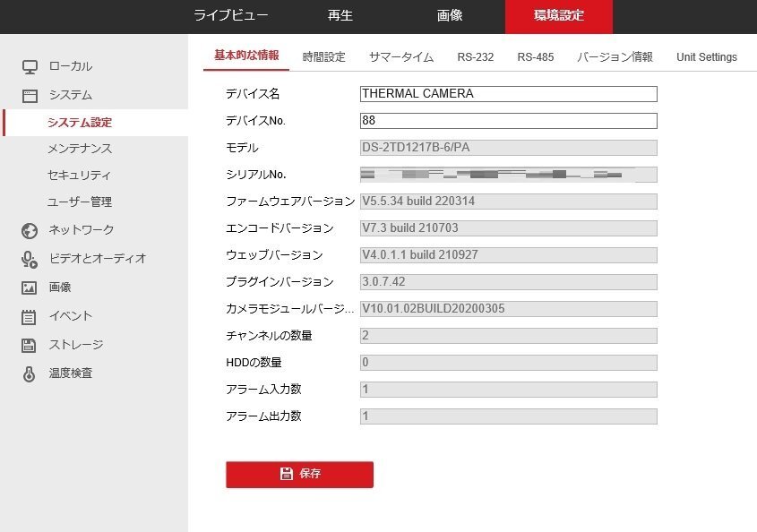Viewport: 757px width, 532px height.
Task: Click the デバイス名 text field
Action: click(507, 93)
